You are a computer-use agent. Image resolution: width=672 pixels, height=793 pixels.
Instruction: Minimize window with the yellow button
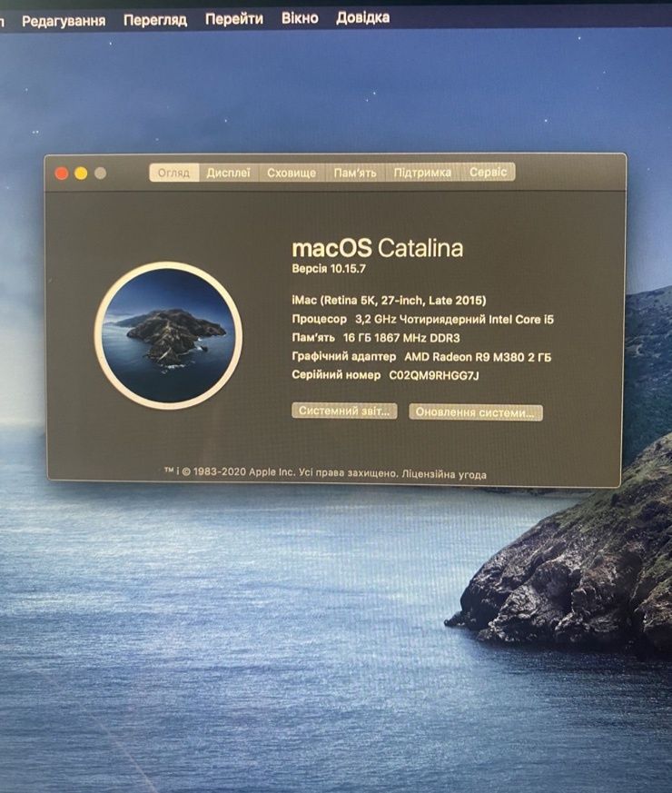point(81,173)
